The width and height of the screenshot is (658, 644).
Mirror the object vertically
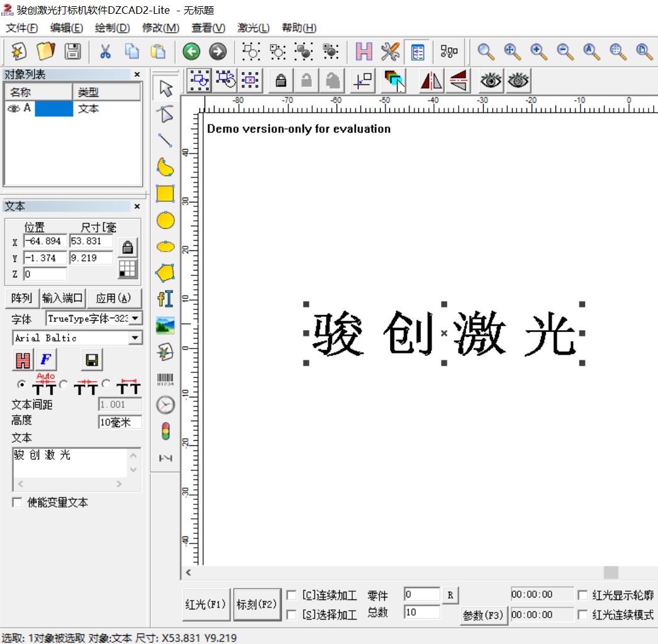tap(458, 80)
